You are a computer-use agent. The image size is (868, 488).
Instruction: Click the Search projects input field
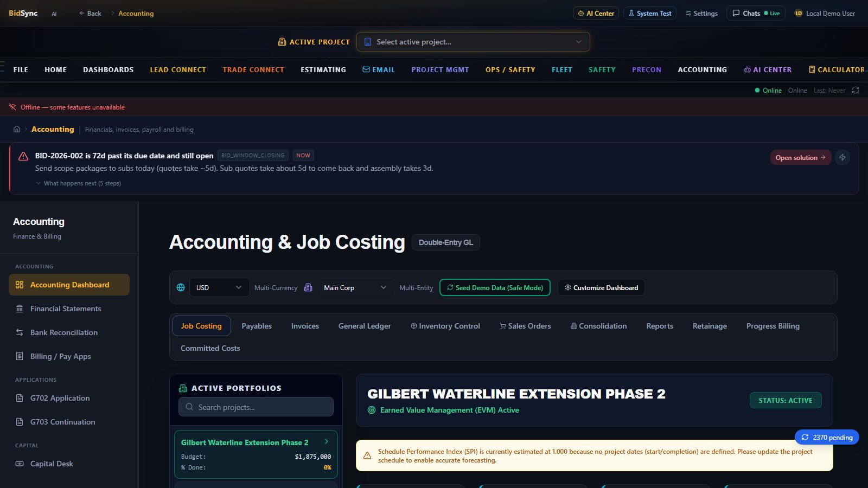[x=256, y=407]
